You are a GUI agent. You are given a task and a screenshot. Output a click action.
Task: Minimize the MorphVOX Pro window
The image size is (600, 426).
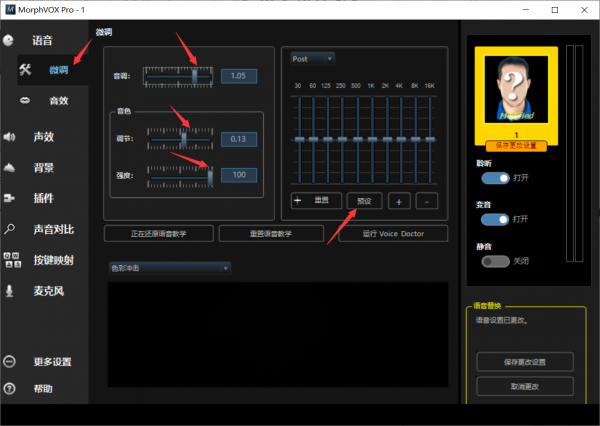526,10
